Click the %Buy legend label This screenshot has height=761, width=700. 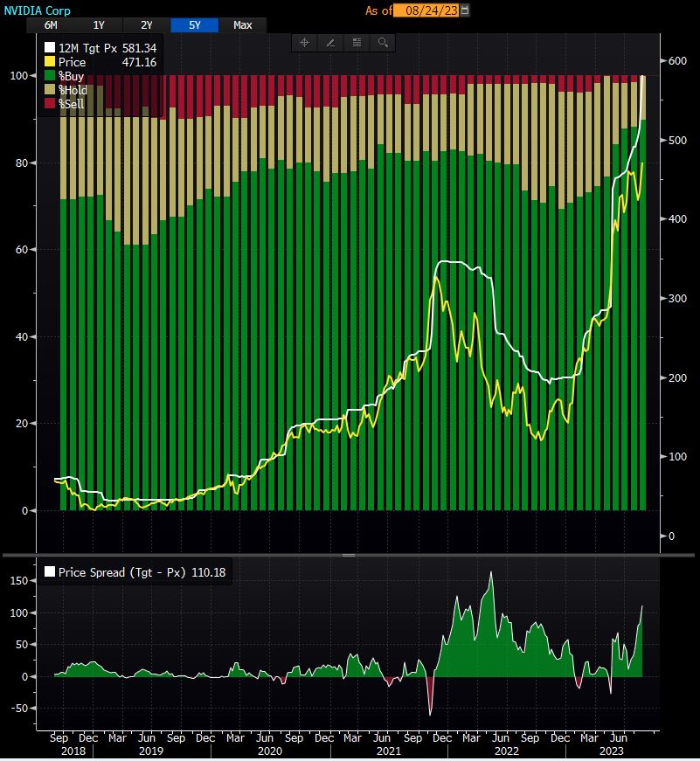(x=72, y=76)
